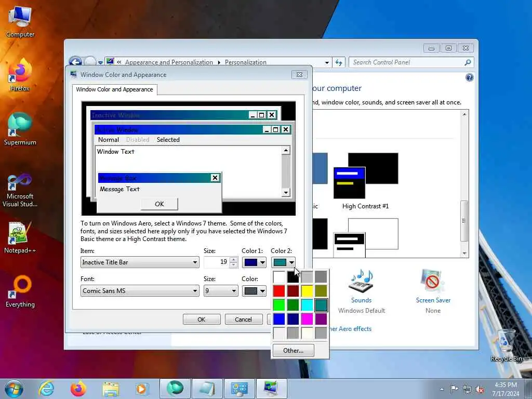Pick the cyan color swatch
The width and height of the screenshot is (532, 399).
[307, 304]
